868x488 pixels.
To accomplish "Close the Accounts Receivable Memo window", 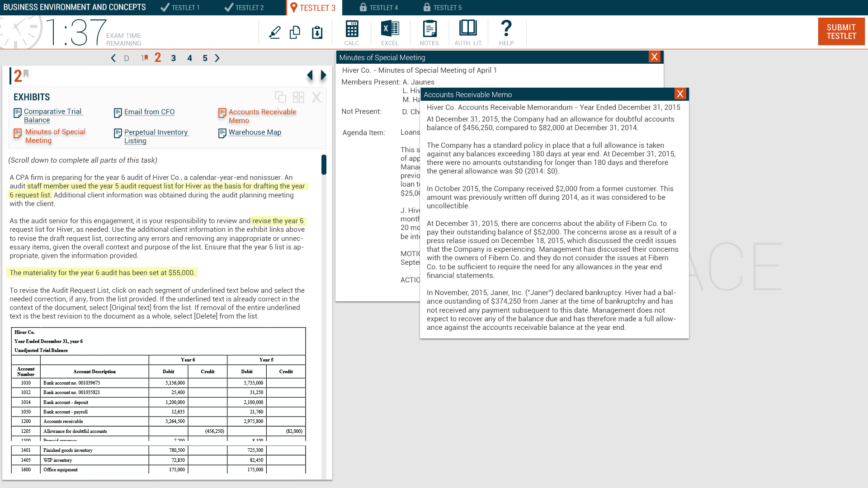I will point(680,94).
